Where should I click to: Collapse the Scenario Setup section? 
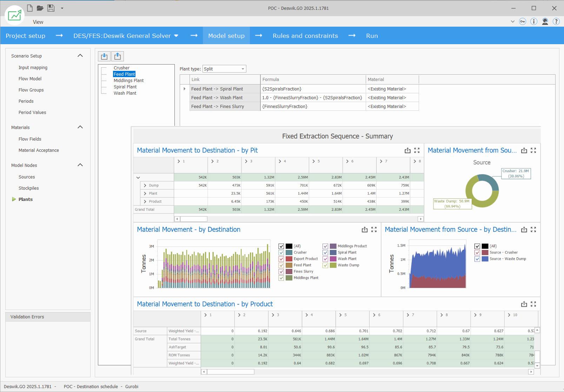click(80, 56)
